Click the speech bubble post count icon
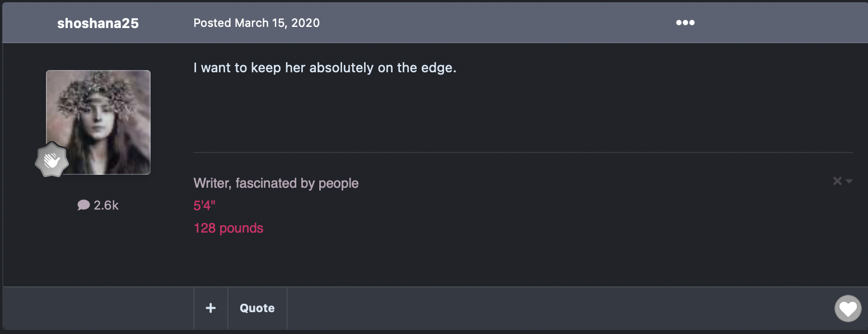This screenshot has height=334, width=868. pyautogui.click(x=83, y=206)
